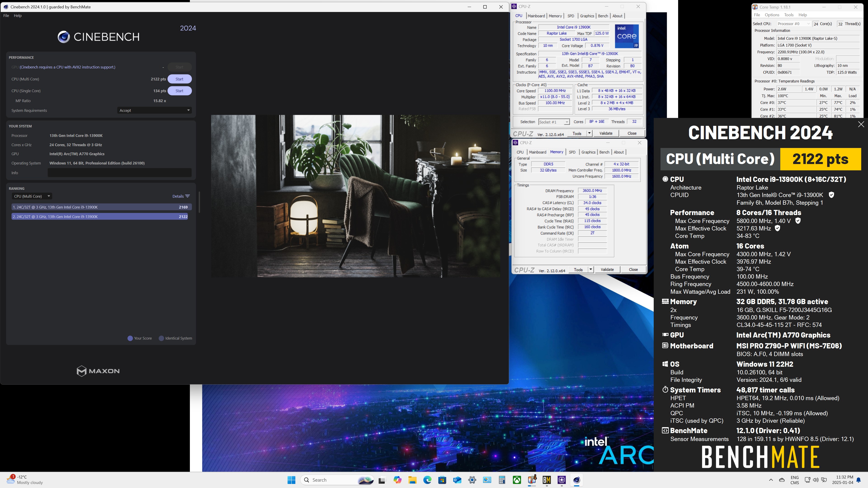Click the Your Score legend dot
The image size is (868, 488).
(130, 338)
